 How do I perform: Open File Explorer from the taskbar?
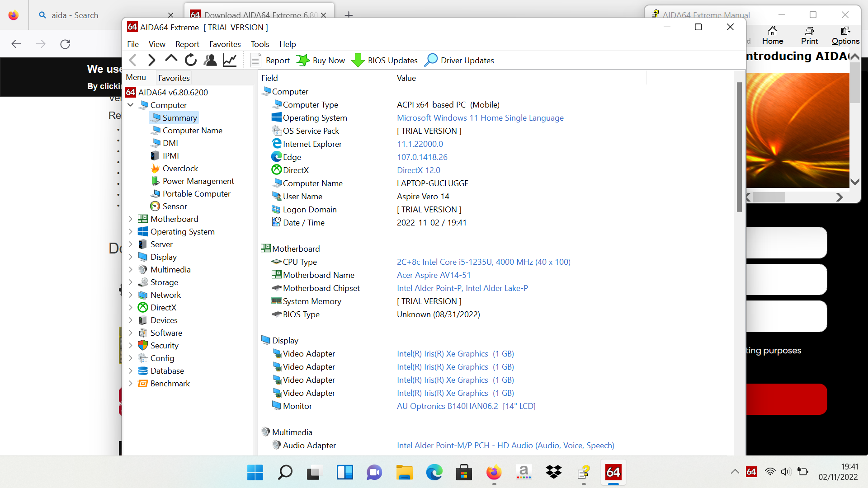404,473
